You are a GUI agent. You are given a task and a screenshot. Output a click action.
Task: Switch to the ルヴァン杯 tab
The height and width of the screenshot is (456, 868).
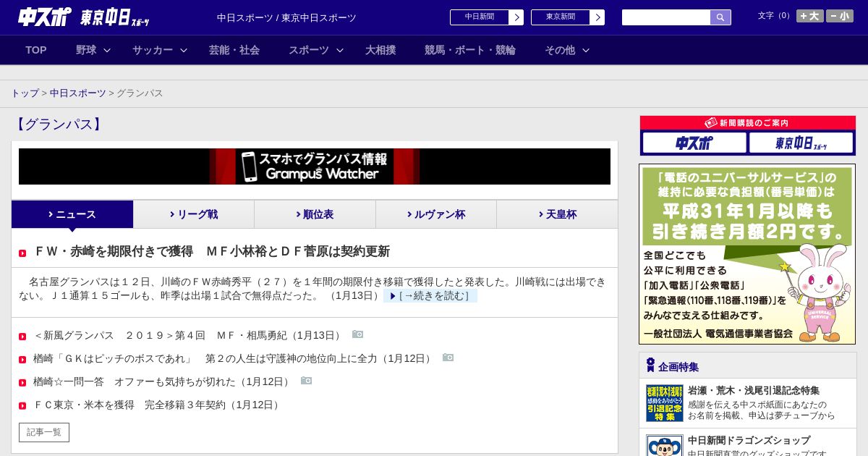pos(436,214)
